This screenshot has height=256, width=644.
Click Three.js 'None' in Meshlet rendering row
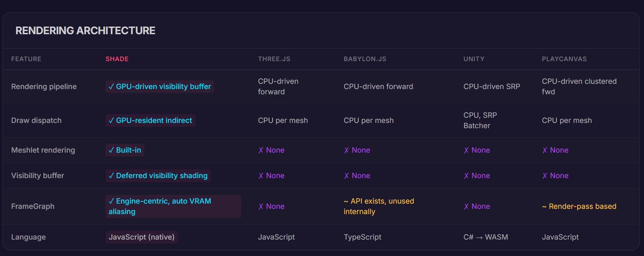[271, 150]
